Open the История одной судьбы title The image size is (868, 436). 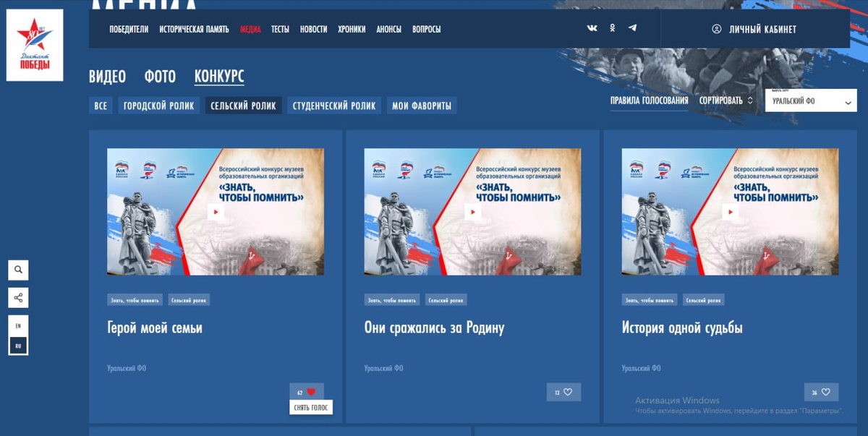[682, 328]
